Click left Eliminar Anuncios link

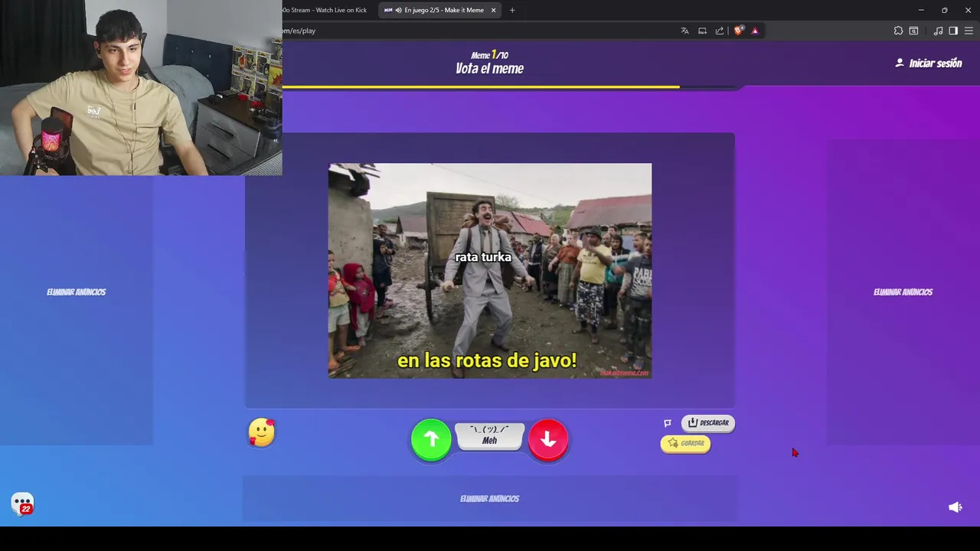pos(77,292)
